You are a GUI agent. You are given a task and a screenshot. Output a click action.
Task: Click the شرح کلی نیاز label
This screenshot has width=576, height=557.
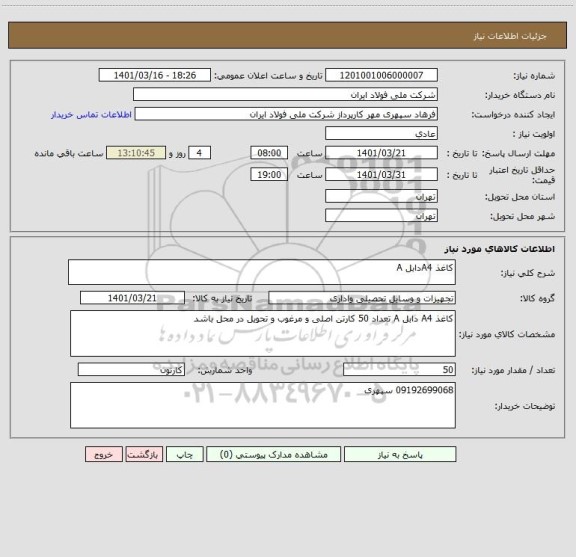pos(528,273)
